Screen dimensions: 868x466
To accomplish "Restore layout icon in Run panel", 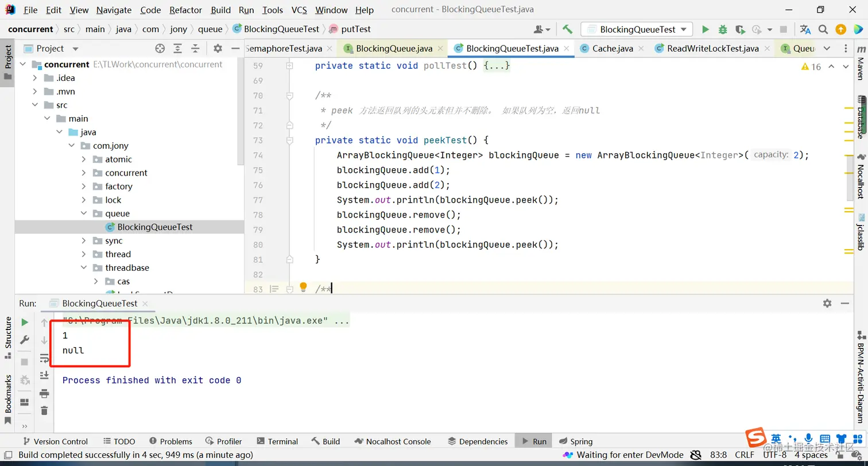I will point(25,402).
